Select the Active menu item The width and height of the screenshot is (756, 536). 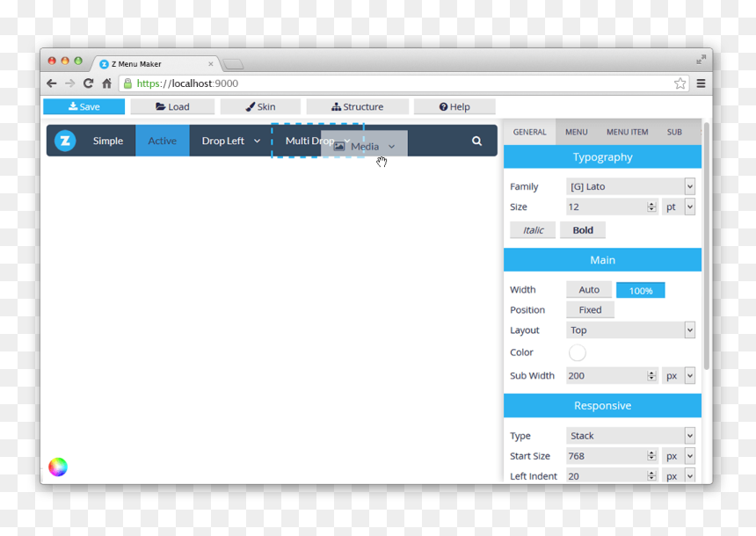pos(163,141)
